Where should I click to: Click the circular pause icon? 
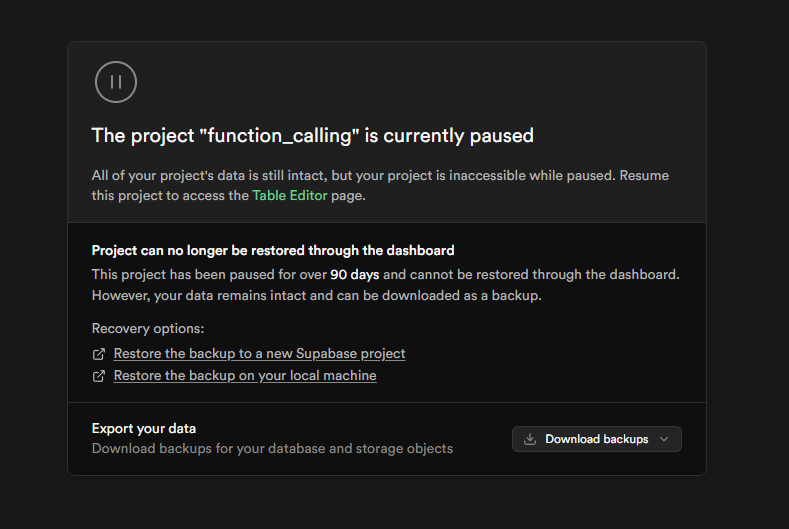116,82
